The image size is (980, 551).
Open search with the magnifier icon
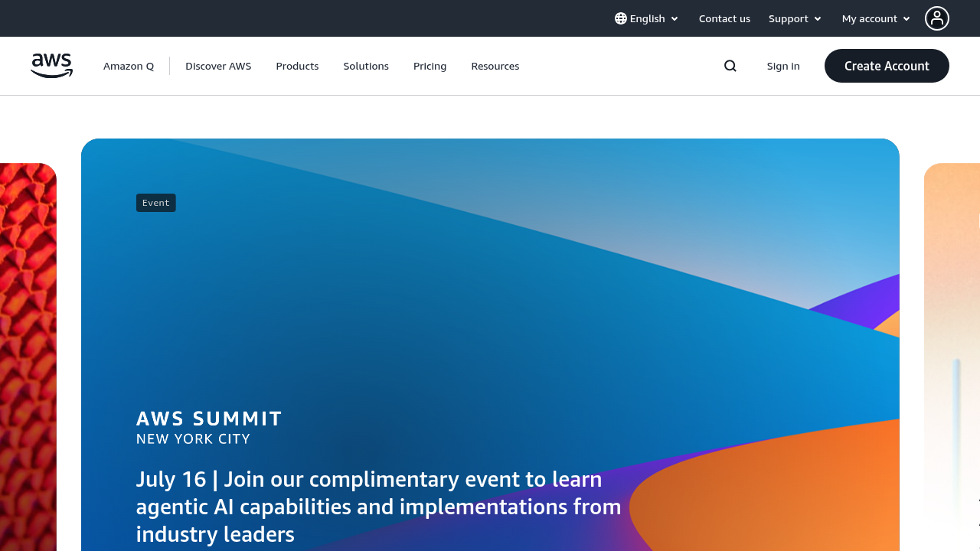(730, 66)
